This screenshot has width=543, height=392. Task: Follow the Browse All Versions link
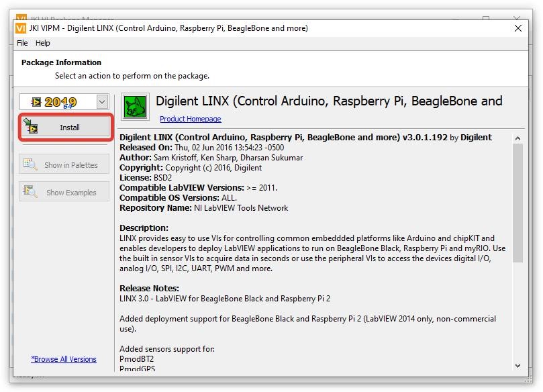click(64, 359)
